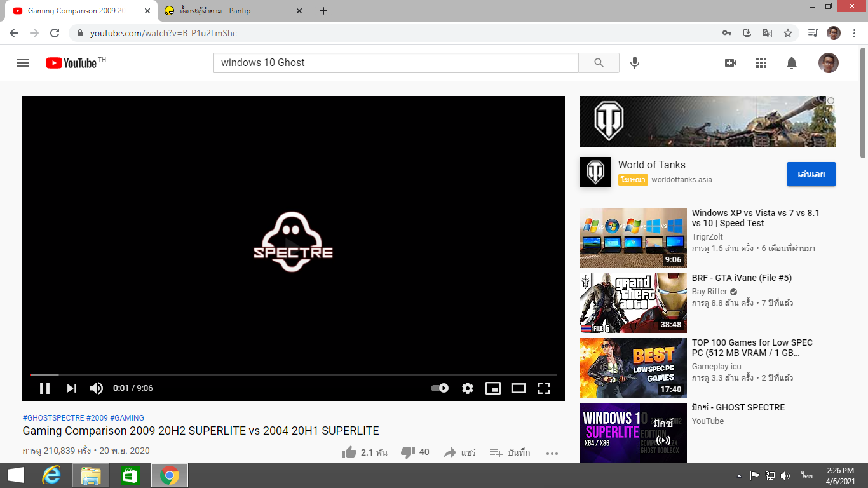
Task: Click the เล่นเลย ad button
Action: point(811,174)
